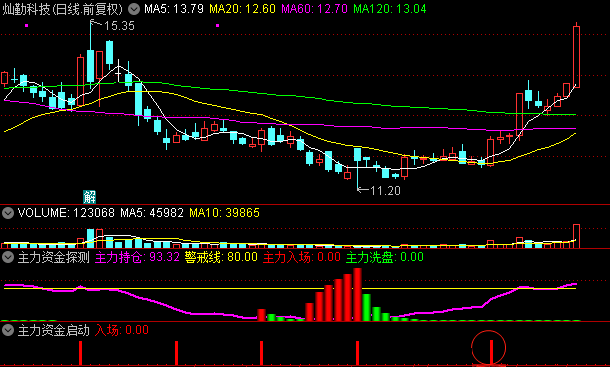610x367 pixels.
Task: Select the MA60: 12.70 legend label
Action: tap(314, 9)
